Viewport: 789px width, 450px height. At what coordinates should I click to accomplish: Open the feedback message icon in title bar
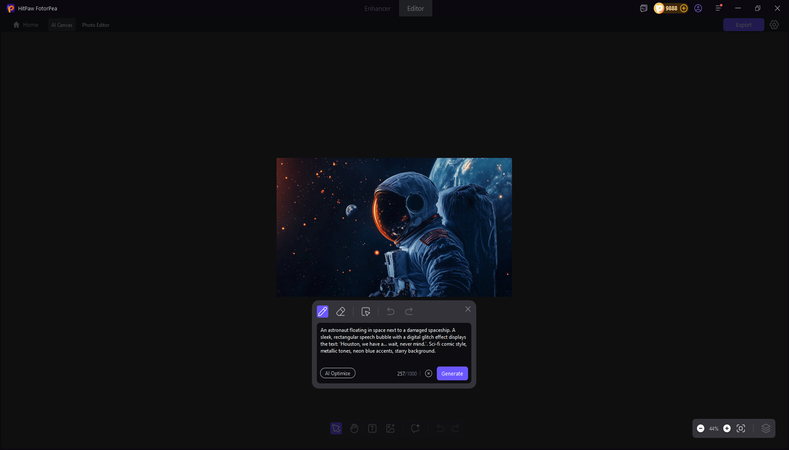click(x=644, y=9)
